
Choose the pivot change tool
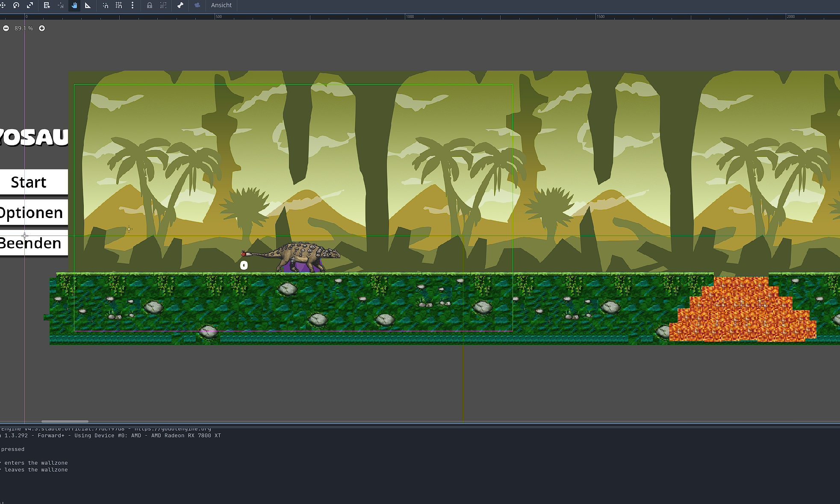click(x=61, y=5)
